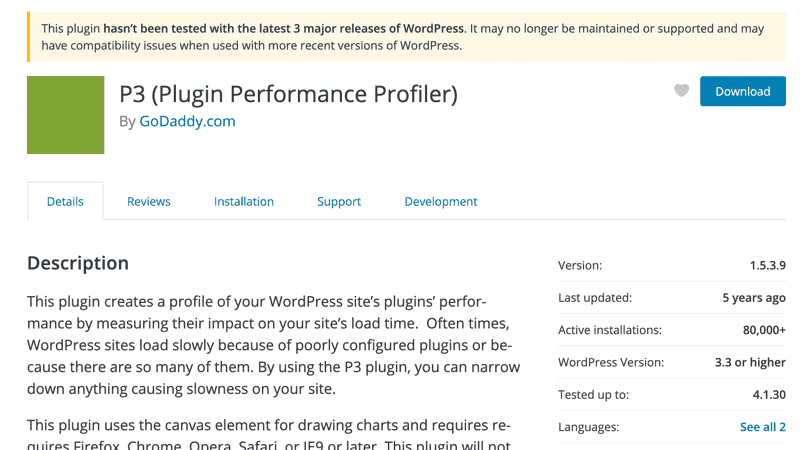Open the GoDaddy.com author link
The height and width of the screenshot is (450, 800).
[187, 121]
